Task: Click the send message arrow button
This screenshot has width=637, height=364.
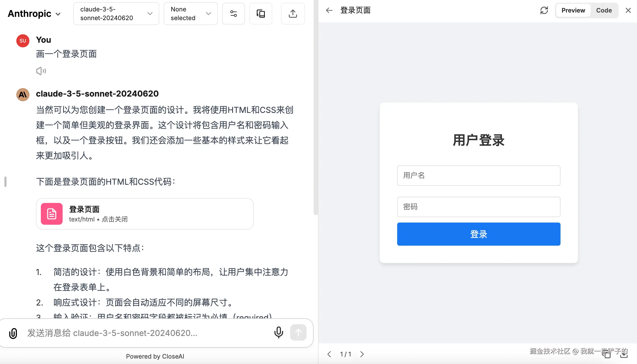Action: (x=298, y=332)
